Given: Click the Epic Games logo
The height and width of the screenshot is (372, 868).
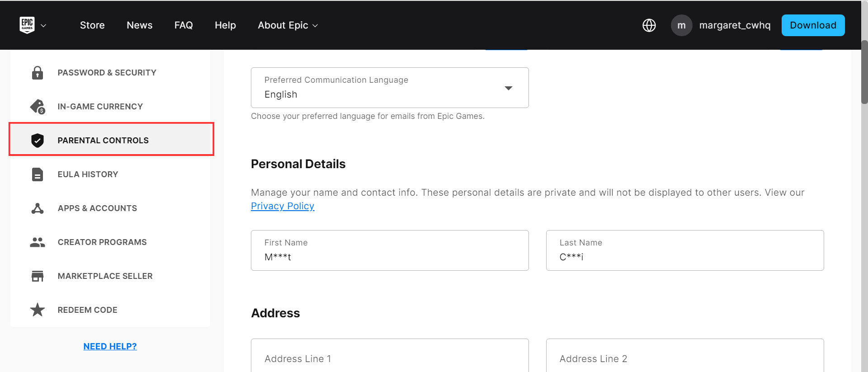Looking at the screenshot, I should (27, 25).
